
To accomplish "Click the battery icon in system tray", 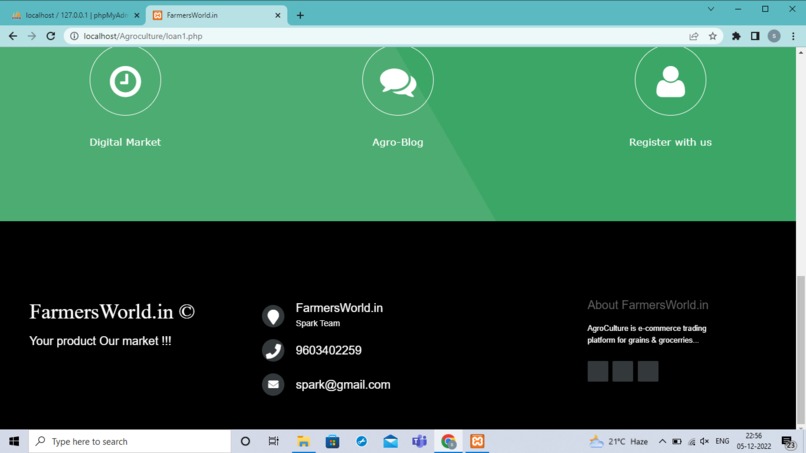I will [x=677, y=441].
